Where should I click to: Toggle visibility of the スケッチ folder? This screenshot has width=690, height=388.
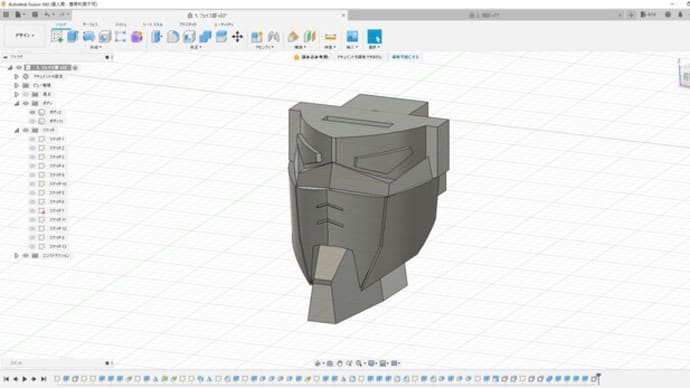coord(26,130)
